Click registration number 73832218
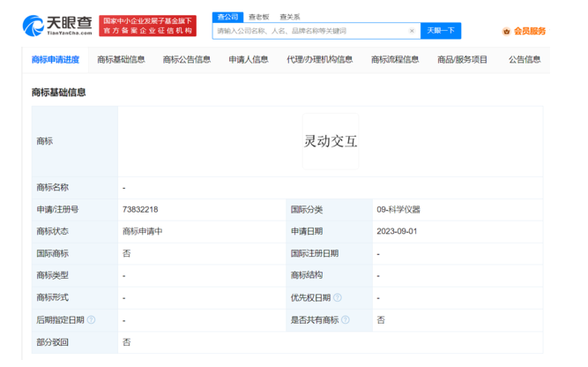Viewport: 588px width, 367px height. click(140, 209)
